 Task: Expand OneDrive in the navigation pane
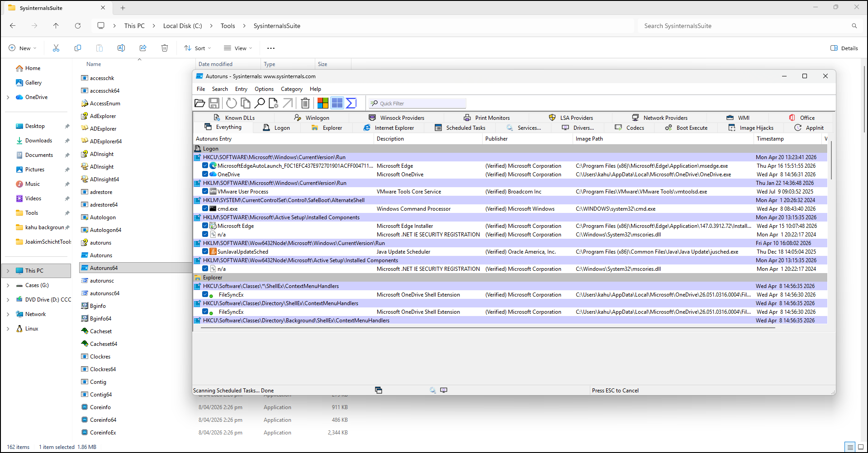(8, 97)
